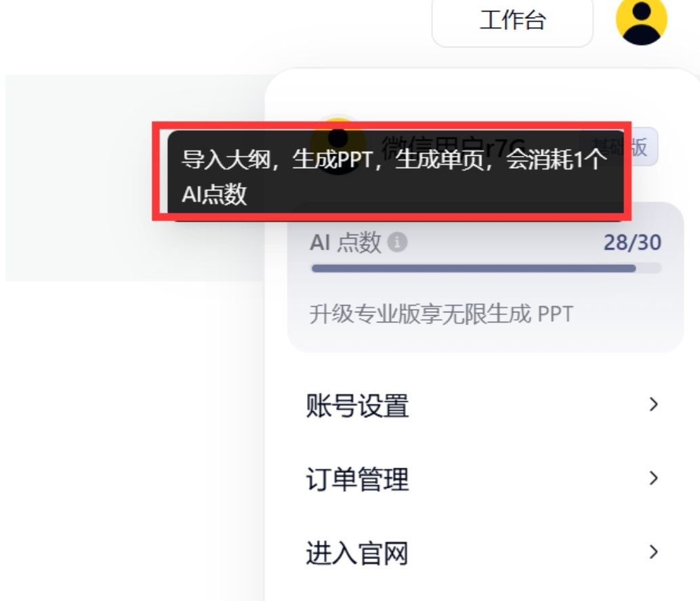This screenshot has height=601, width=700.
Task: Select the 账号设置 menu entry
Action: pos(482,405)
